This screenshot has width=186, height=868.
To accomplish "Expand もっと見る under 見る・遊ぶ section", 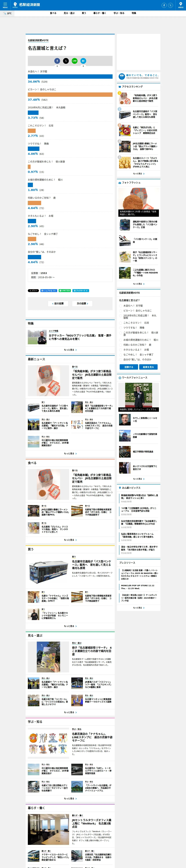I will [x=70, y=712].
